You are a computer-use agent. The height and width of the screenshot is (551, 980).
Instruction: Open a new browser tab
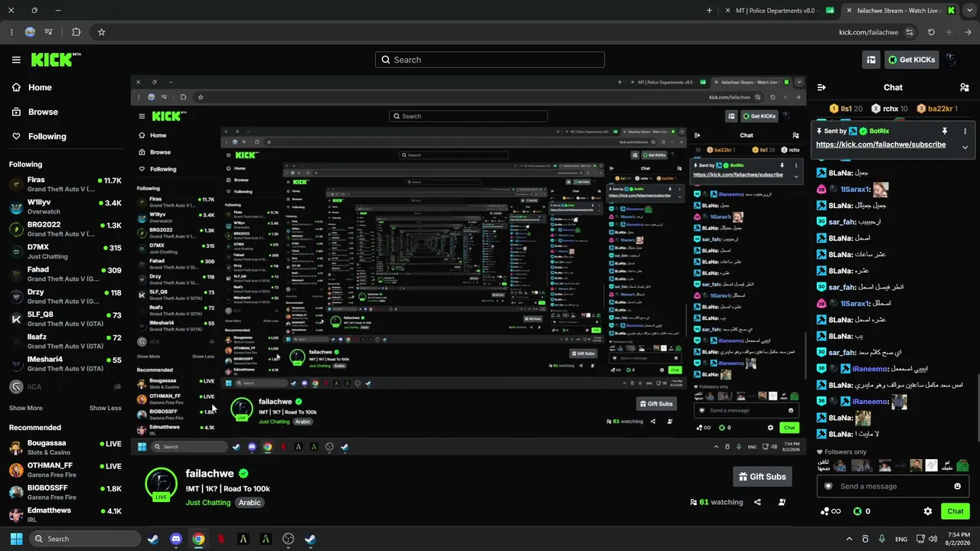point(709,11)
